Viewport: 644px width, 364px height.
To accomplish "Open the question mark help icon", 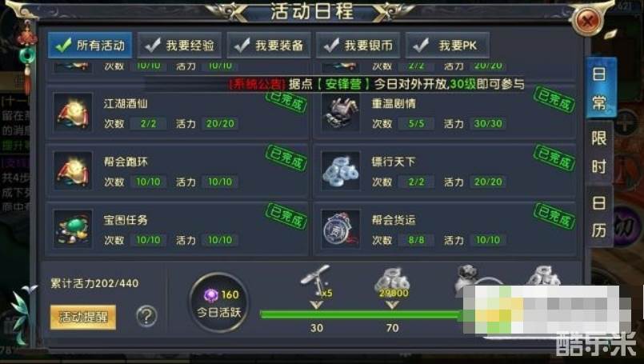I will pyautogui.click(x=146, y=316).
